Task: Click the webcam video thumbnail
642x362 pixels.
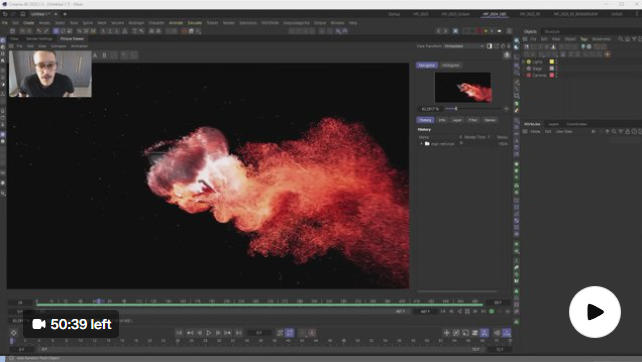Action: pos(50,74)
